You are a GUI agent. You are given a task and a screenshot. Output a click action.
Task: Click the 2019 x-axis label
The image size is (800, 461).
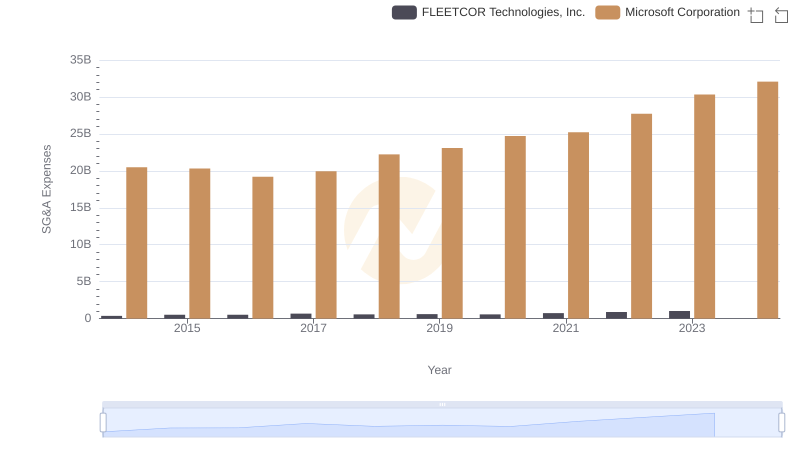click(439, 328)
